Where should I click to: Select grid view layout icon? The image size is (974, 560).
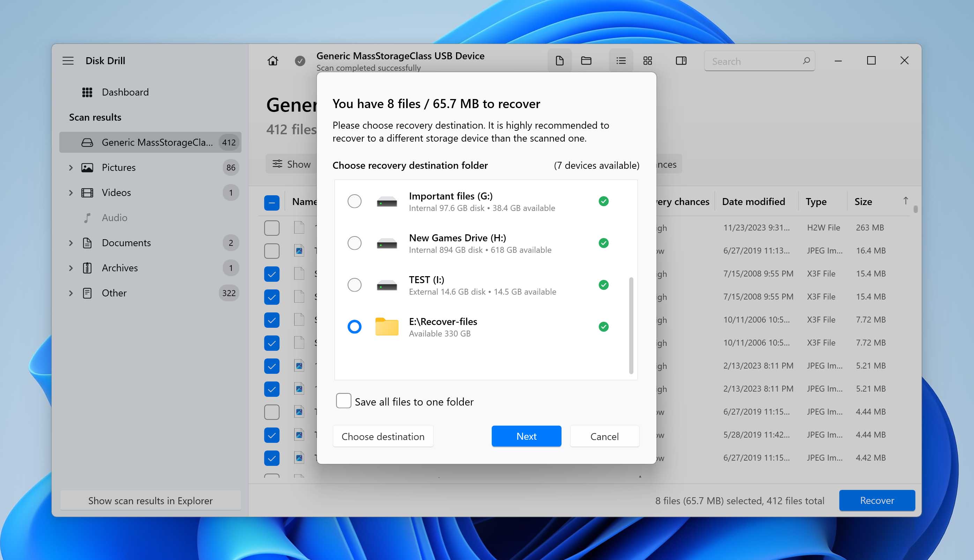click(648, 61)
